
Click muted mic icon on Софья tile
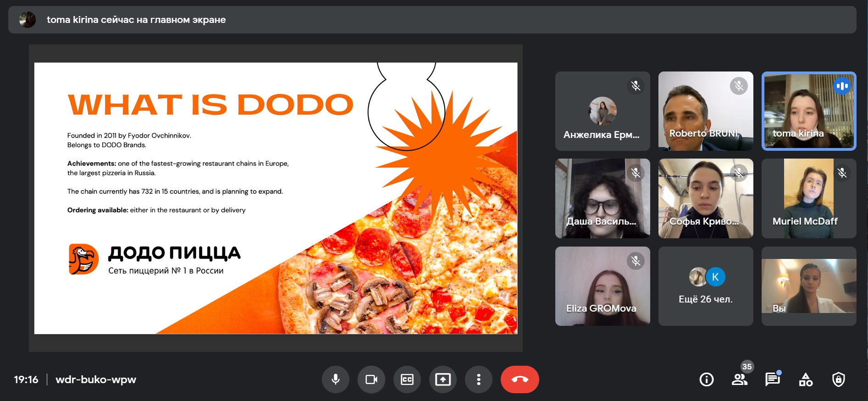[x=739, y=173]
